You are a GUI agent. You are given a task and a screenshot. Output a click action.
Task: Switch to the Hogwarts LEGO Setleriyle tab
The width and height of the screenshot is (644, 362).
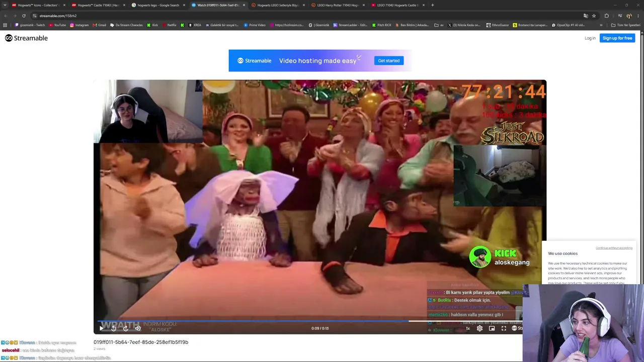coord(278,5)
